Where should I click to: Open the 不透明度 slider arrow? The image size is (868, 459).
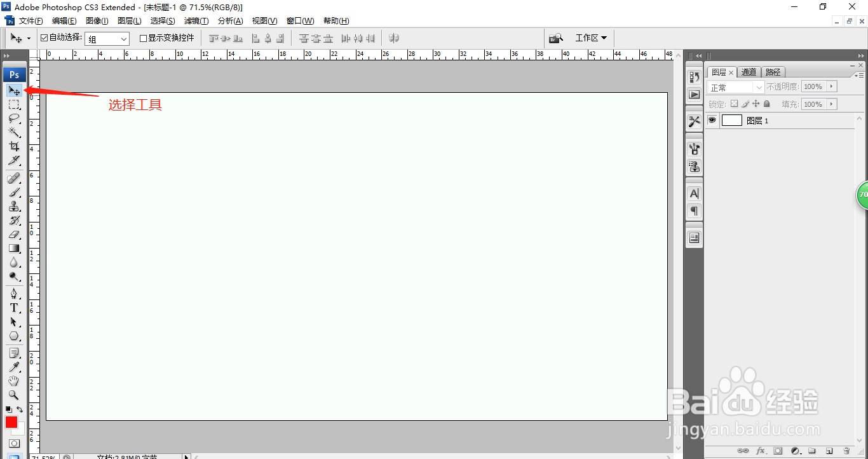[832, 86]
